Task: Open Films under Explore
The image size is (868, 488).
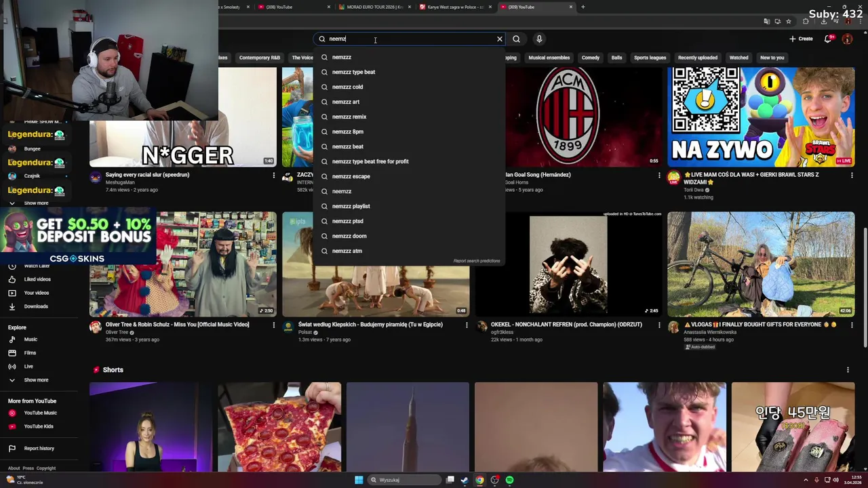Action: click(x=30, y=353)
